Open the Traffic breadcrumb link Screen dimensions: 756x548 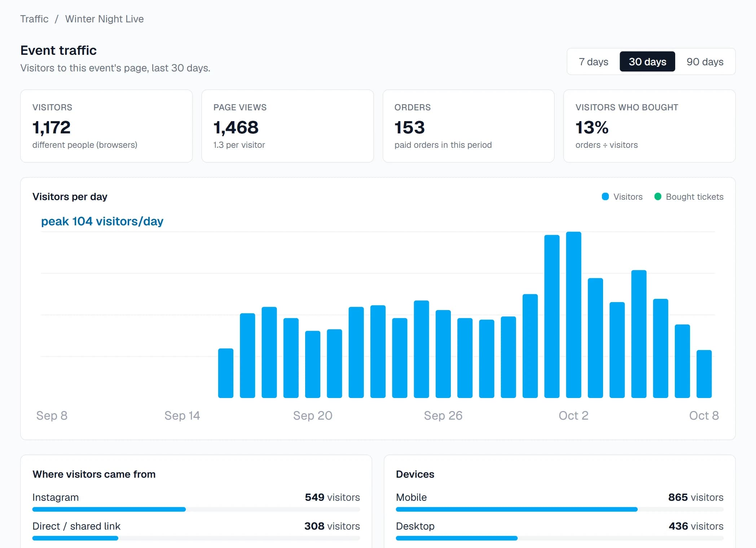pyautogui.click(x=34, y=19)
